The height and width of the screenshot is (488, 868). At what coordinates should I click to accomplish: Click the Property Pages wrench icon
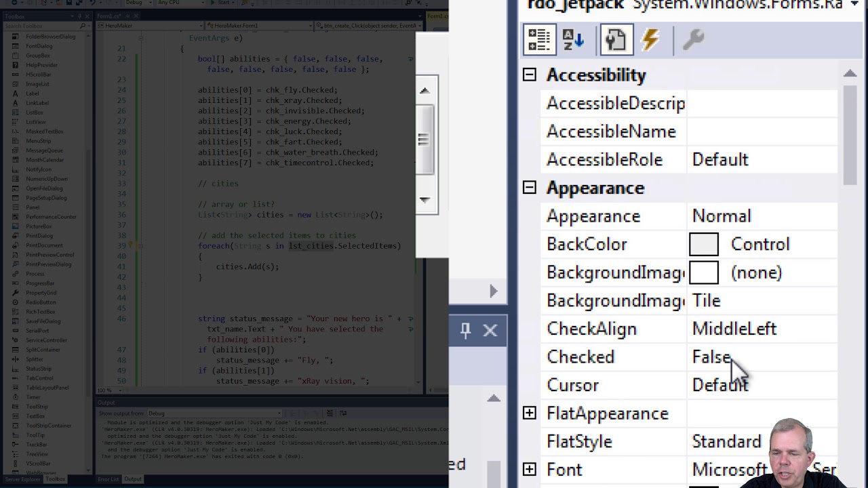coord(693,39)
